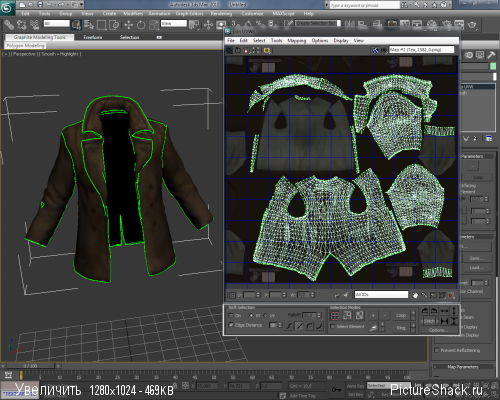Viewport: 500px width, 400px height.
Task: Click the 0 / 100 time slider
Action: [x=30, y=366]
